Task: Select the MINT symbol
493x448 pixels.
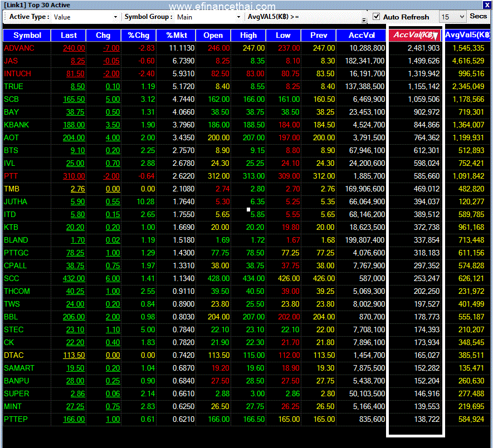Action: point(13,406)
